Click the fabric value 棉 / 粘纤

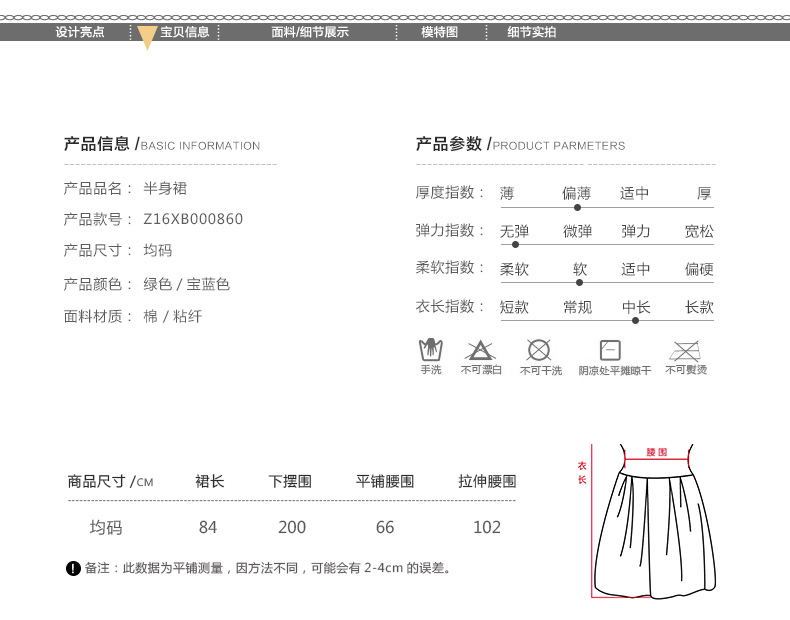(x=173, y=316)
